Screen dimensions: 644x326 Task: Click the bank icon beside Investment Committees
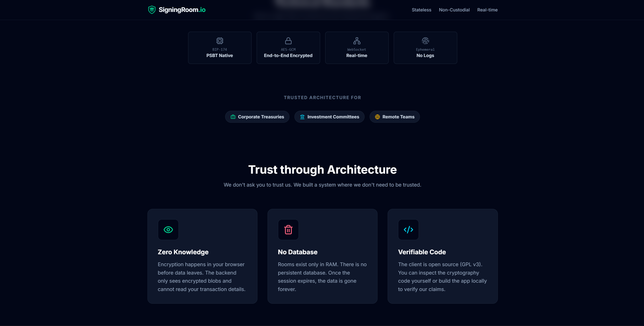(302, 117)
